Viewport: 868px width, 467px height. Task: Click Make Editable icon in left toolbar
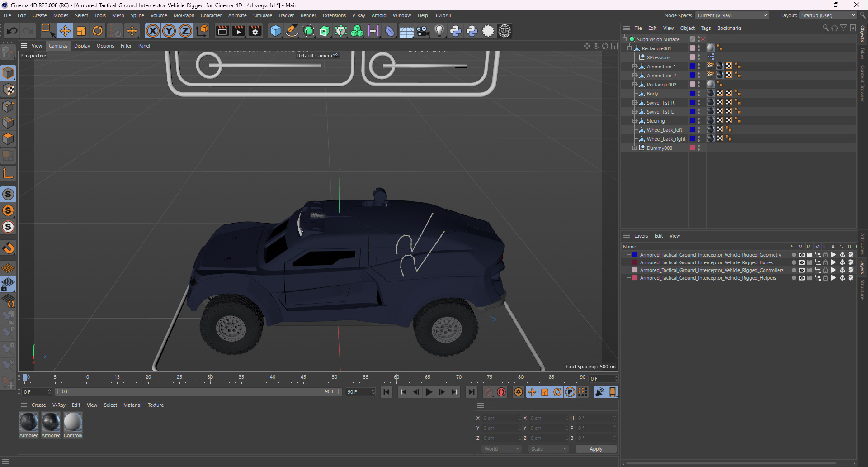(8, 53)
